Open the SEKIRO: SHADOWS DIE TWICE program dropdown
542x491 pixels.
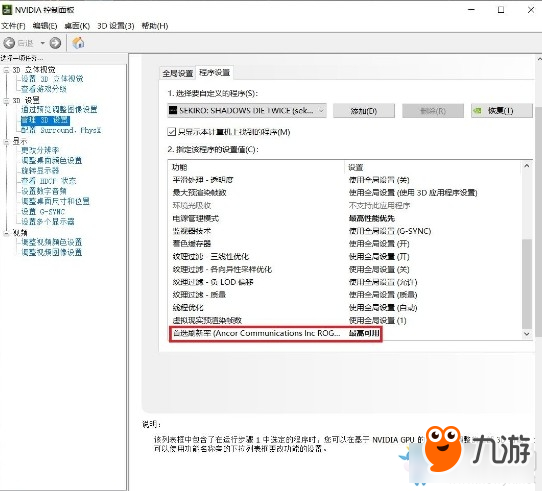(x=247, y=111)
